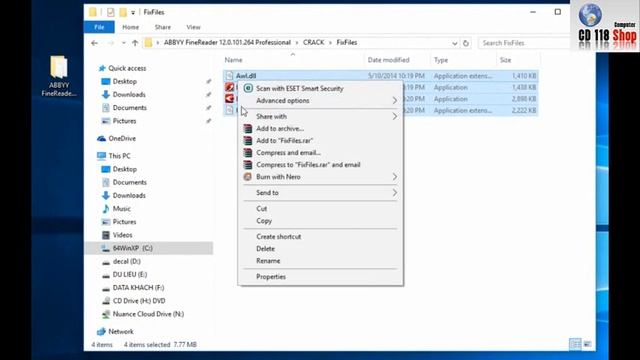Click the ESET icon in context menu

point(248,88)
